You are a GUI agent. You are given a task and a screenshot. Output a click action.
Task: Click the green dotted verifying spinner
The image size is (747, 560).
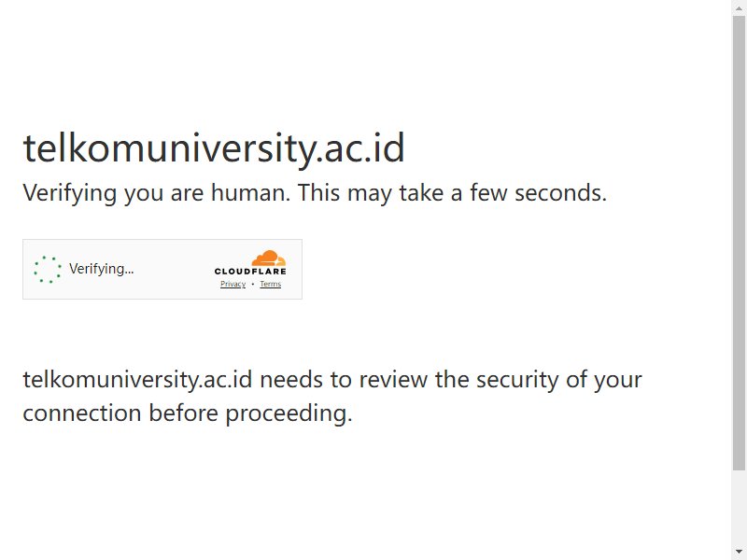pos(48,270)
